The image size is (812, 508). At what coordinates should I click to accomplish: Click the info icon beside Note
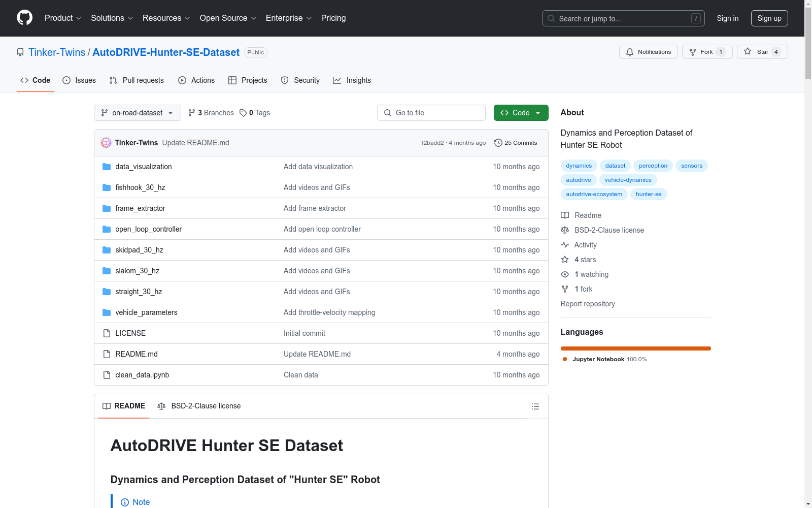point(125,502)
